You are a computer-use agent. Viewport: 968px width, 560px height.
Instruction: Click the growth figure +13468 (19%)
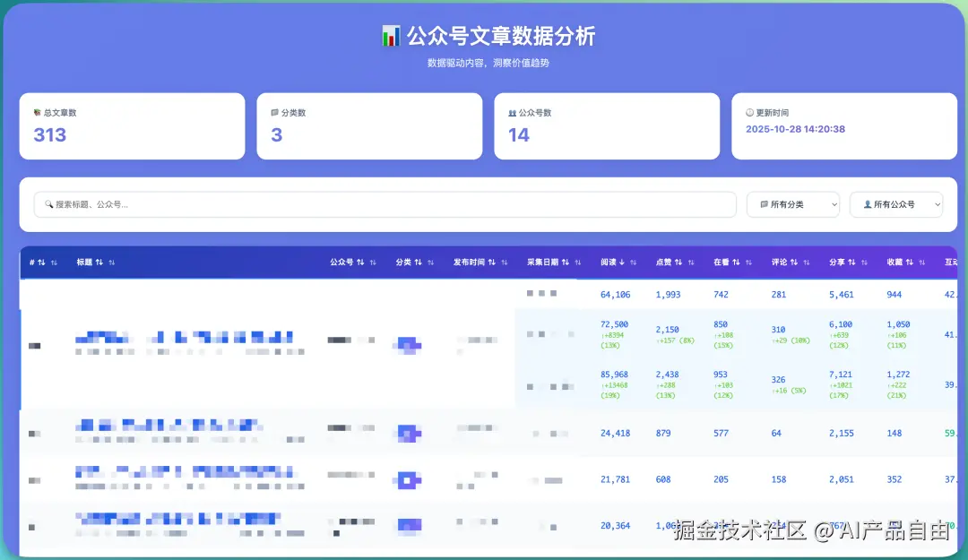point(614,391)
